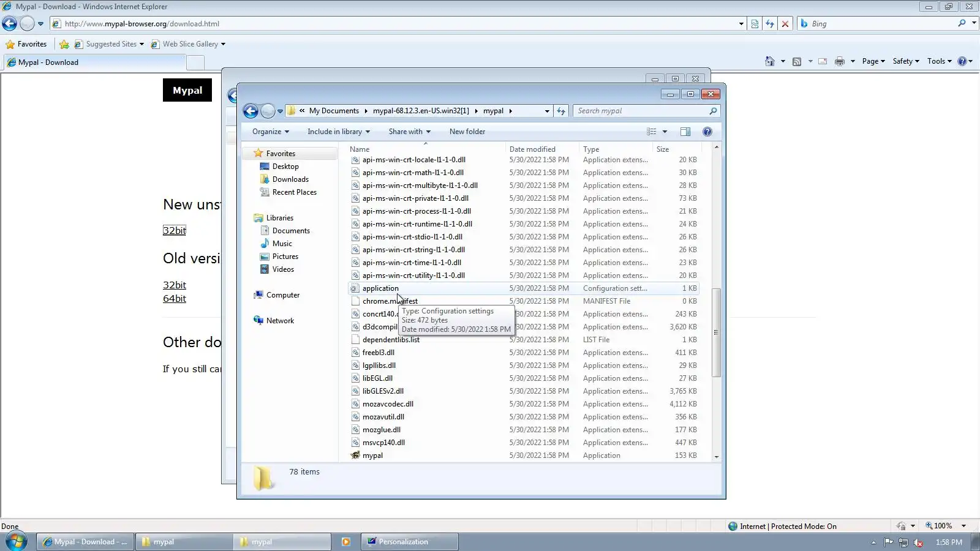Screen dimensions: 980x551
Task: Select Downloads in navigation pane
Action: (x=290, y=179)
